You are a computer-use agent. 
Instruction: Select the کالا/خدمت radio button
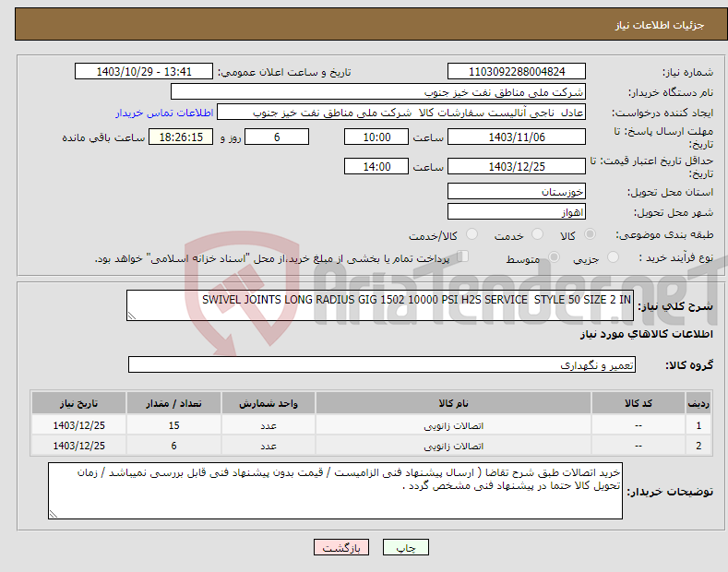471,234
